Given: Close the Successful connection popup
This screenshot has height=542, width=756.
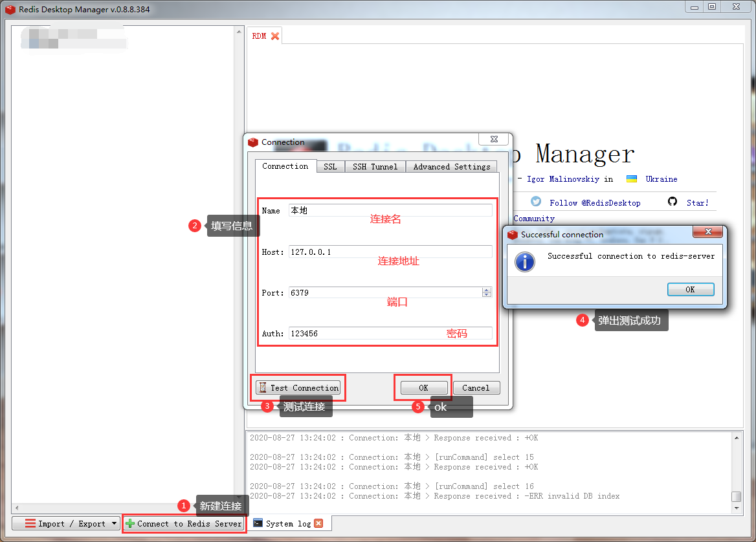Looking at the screenshot, I should 708,232.
